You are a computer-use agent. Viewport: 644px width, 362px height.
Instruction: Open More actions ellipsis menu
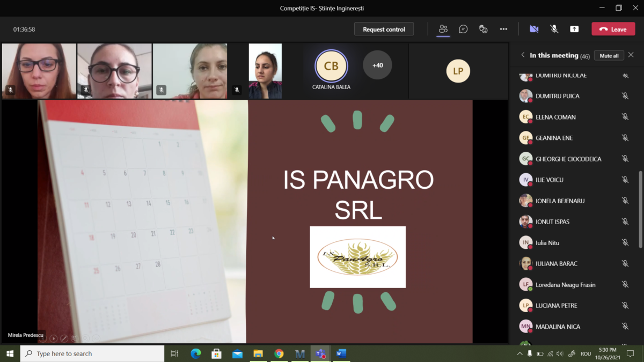tap(503, 29)
